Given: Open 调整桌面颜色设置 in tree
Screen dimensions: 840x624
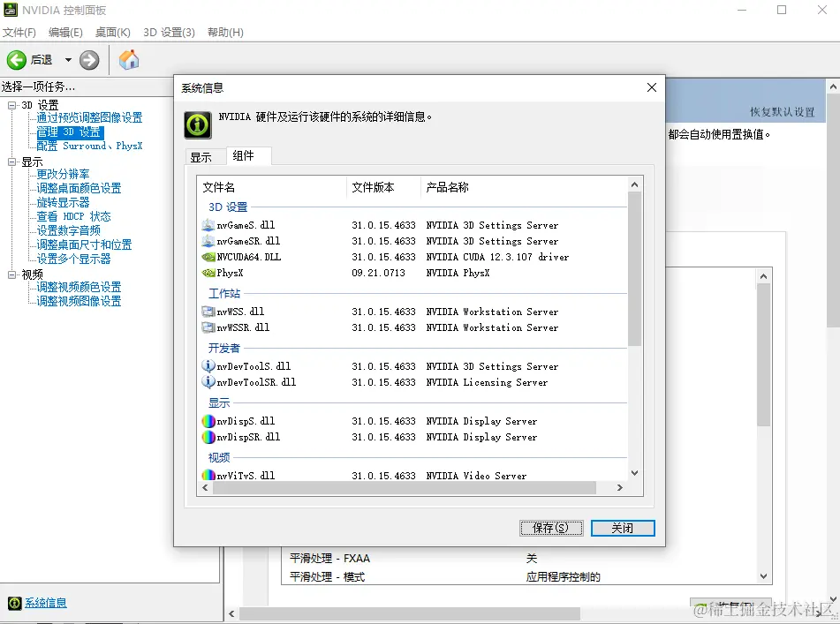Looking at the screenshot, I should click(x=79, y=188).
